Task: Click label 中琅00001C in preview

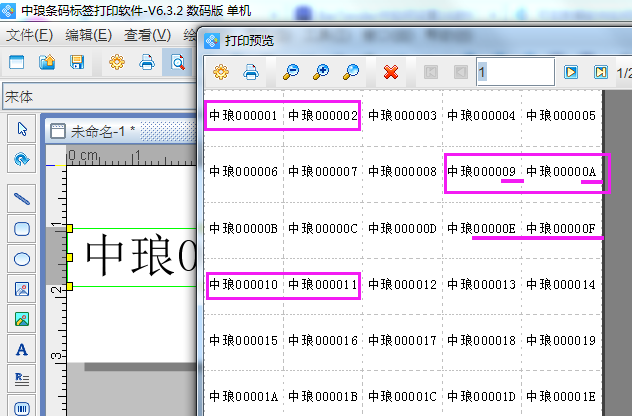Action: point(402,397)
